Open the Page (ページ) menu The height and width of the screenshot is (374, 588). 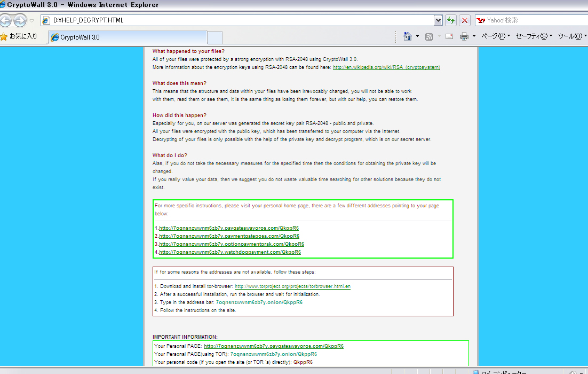pos(496,36)
